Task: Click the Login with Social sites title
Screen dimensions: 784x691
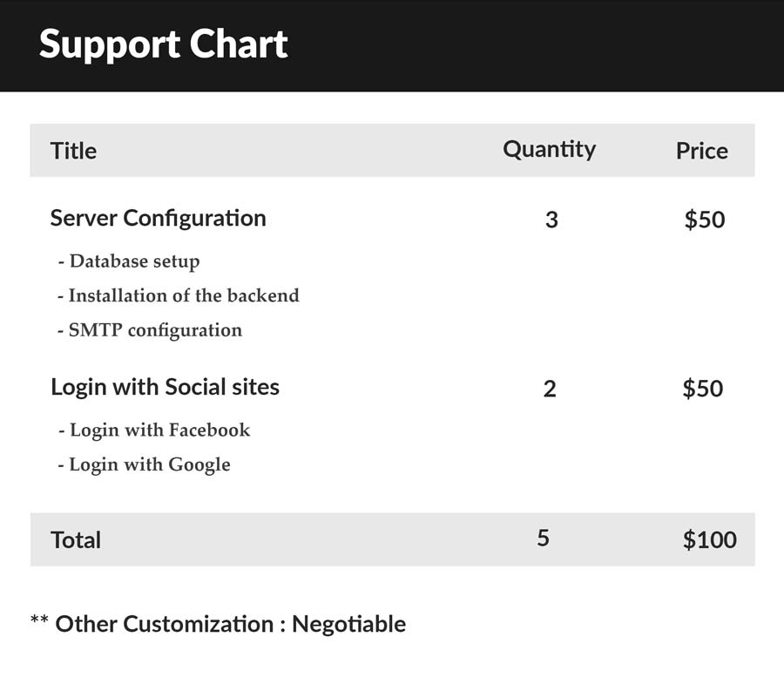Action: [165, 388]
